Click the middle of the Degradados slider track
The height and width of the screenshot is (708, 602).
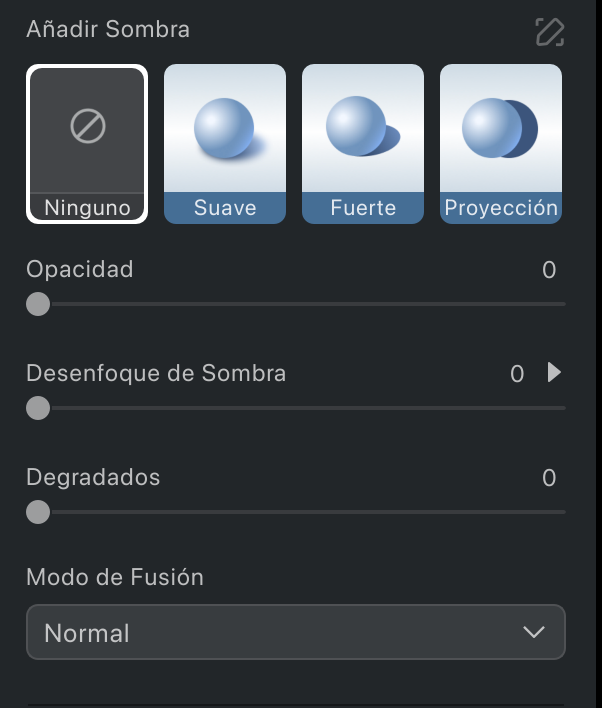click(x=296, y=512)
